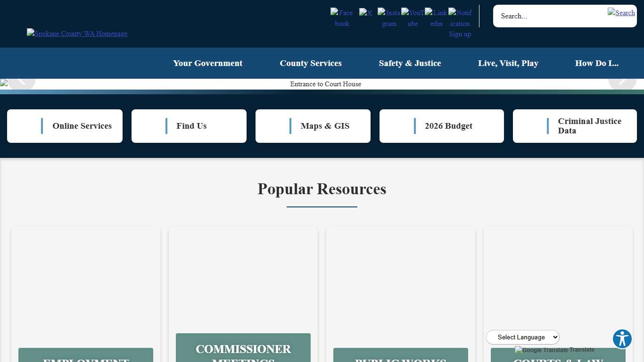
Task: Open the Your Government menu
Action: [x=207, y=63]
